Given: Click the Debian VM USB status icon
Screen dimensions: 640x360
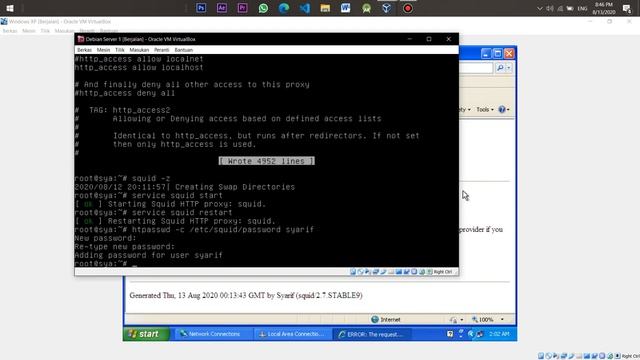Looking at the screenshot, I should (384, 272).
